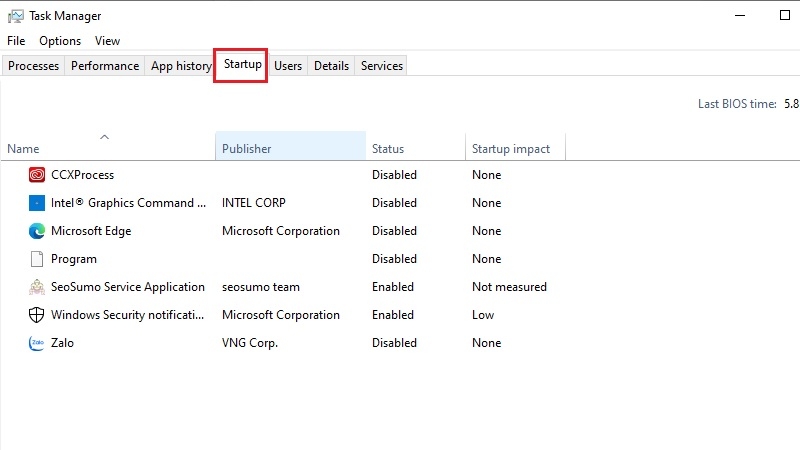This screenshot has height=450, width=800.
Task: Select the CCXProcess row name
Action: tap(83, 175)
